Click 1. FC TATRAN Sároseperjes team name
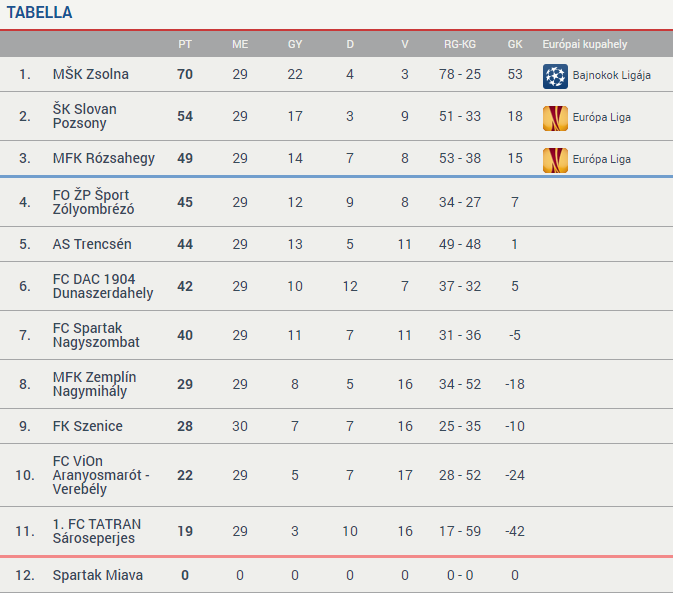The image size is (673, 593). point(97,531)
